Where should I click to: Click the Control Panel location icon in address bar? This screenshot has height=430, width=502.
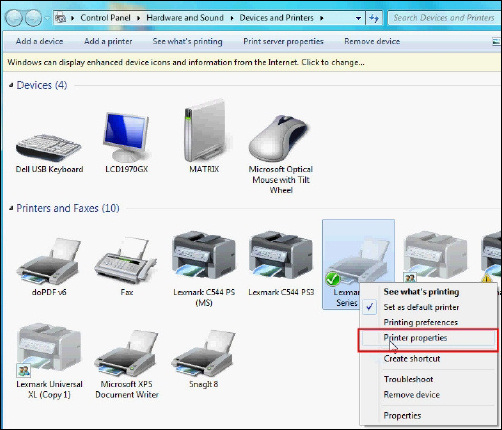60,18
